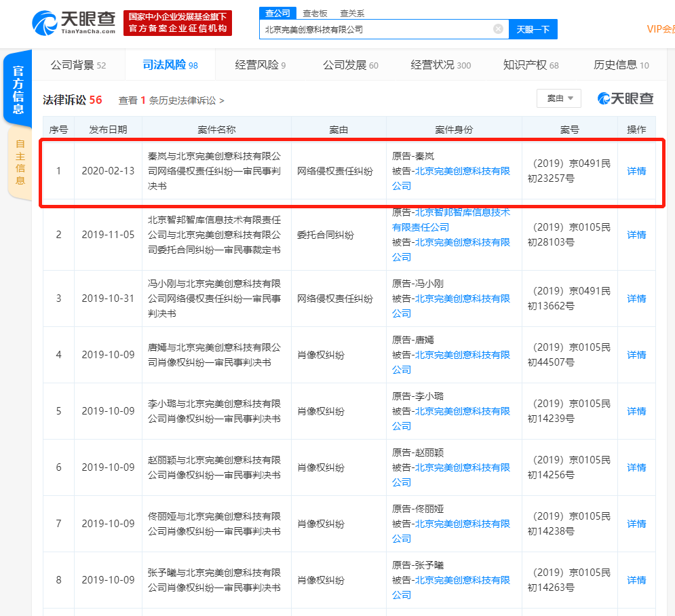The height and width of the screenshot is (616, 675).
Task: Select the 查公司 search tab
Action: click(x=277, y=14)
